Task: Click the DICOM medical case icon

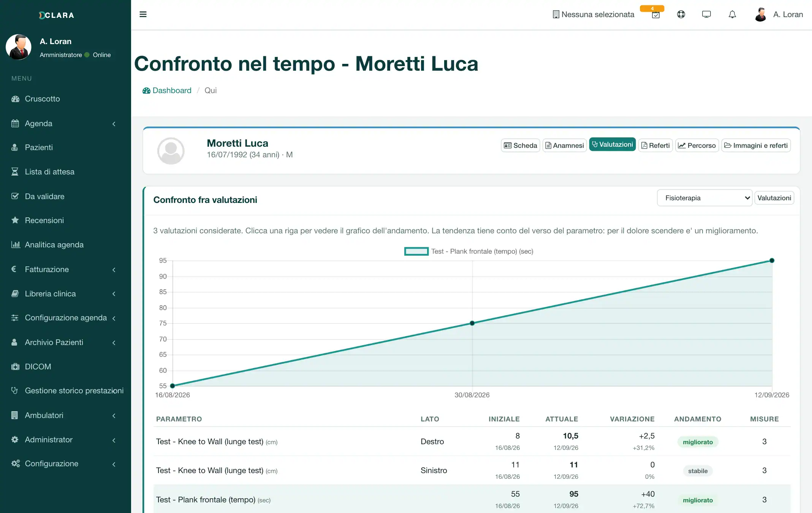Action: [x=15, y=367]
